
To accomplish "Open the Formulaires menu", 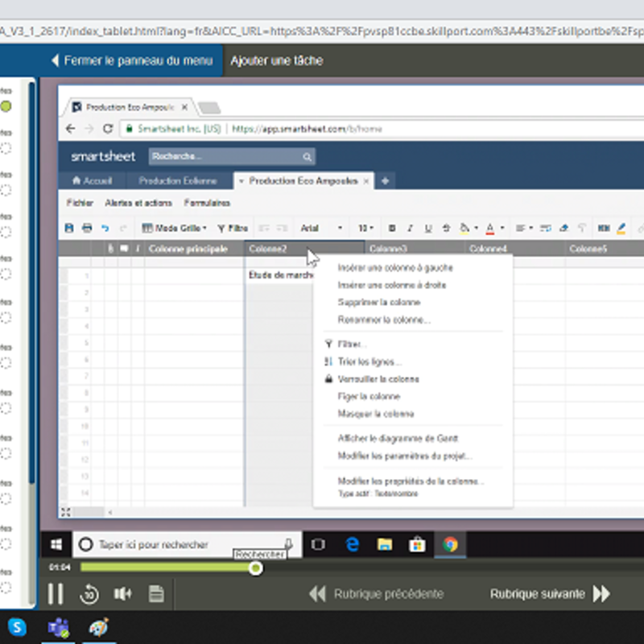I will (207, 203).
